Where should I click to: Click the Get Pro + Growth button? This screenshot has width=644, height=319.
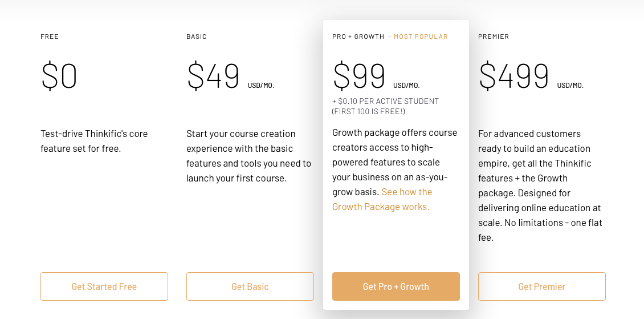point(396,286)
